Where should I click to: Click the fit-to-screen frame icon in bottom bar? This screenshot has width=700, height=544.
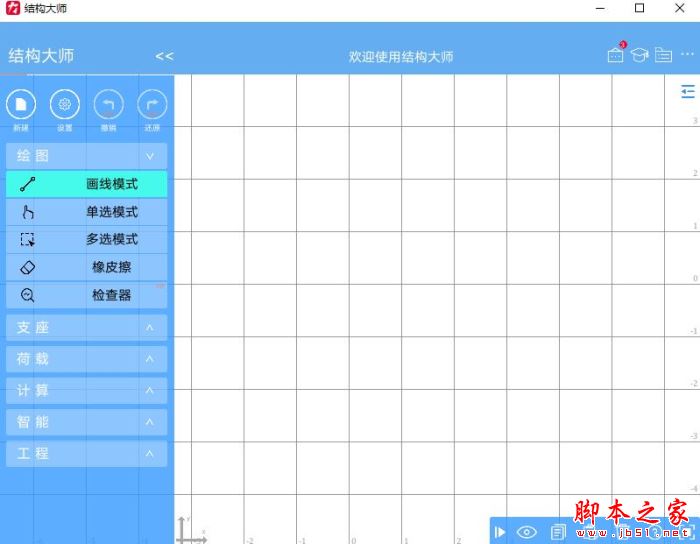tap(687, 532)
